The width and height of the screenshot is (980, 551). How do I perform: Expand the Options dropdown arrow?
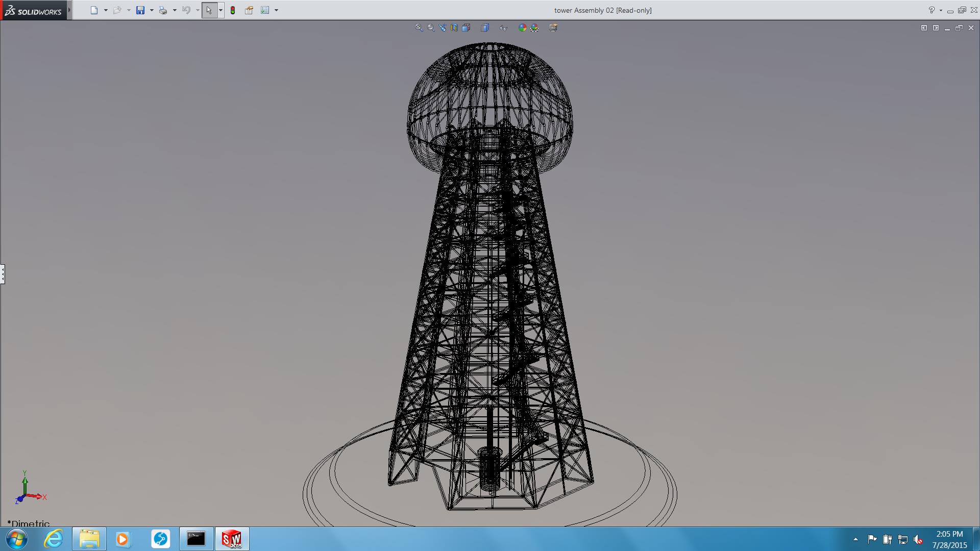click(x=276, y=10)
